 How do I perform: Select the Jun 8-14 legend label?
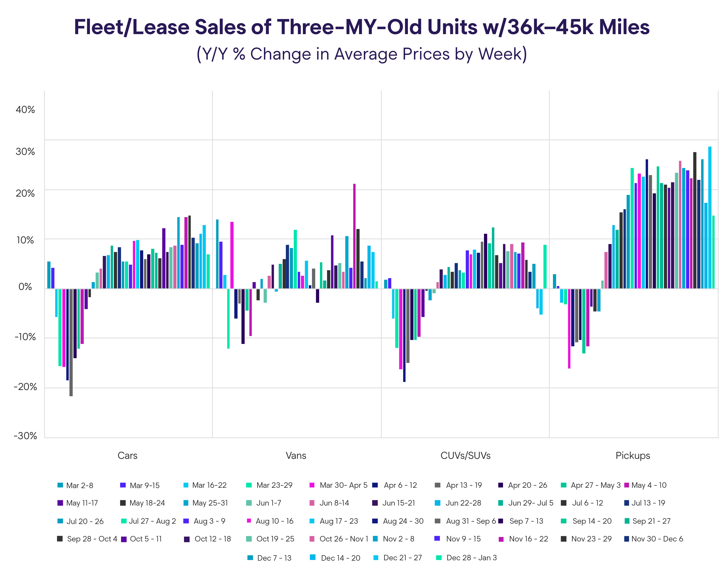334,503
